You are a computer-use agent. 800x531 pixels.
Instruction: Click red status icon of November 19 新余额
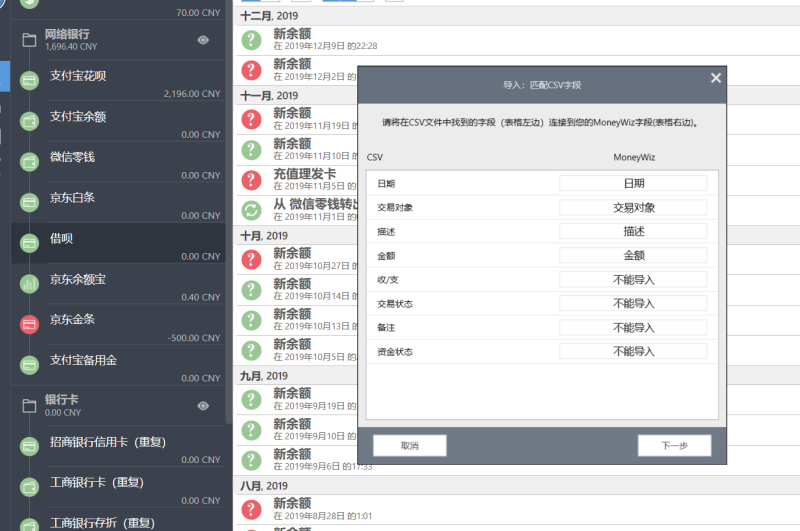coord(251,119)
